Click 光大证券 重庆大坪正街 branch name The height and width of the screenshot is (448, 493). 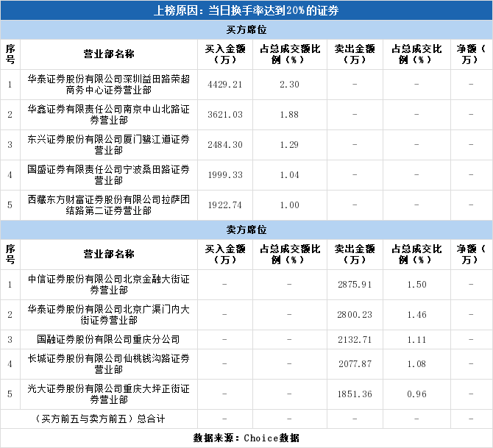point(109,394)
